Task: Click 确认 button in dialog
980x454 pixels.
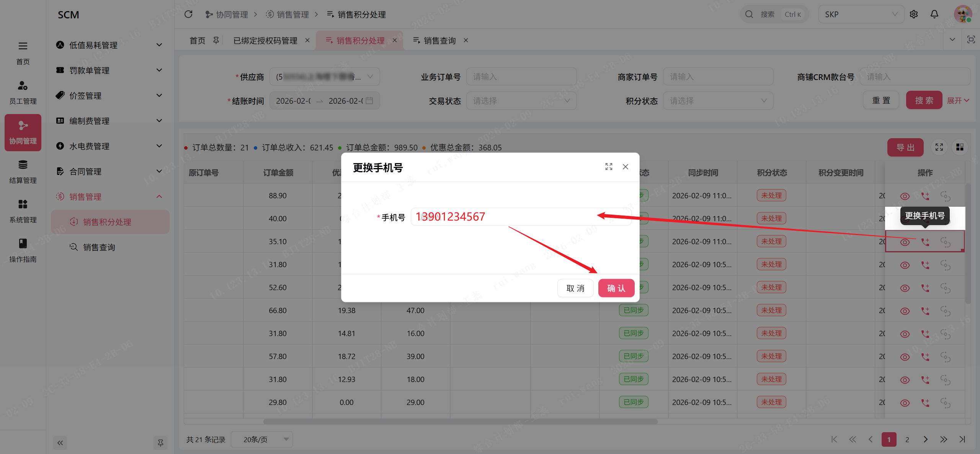Action: (x=616, y=288)
